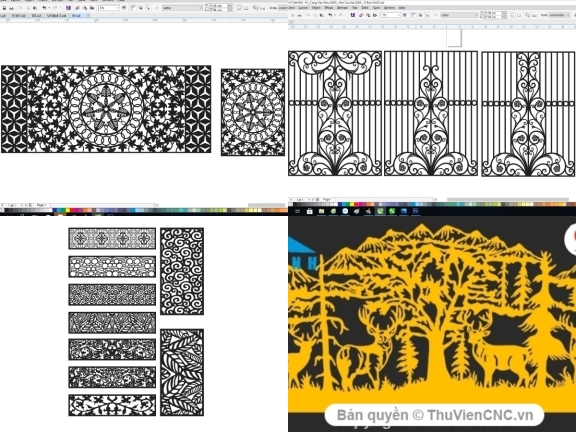
Task: Open File Explorer from the taskbar
Action: [321, 211]
